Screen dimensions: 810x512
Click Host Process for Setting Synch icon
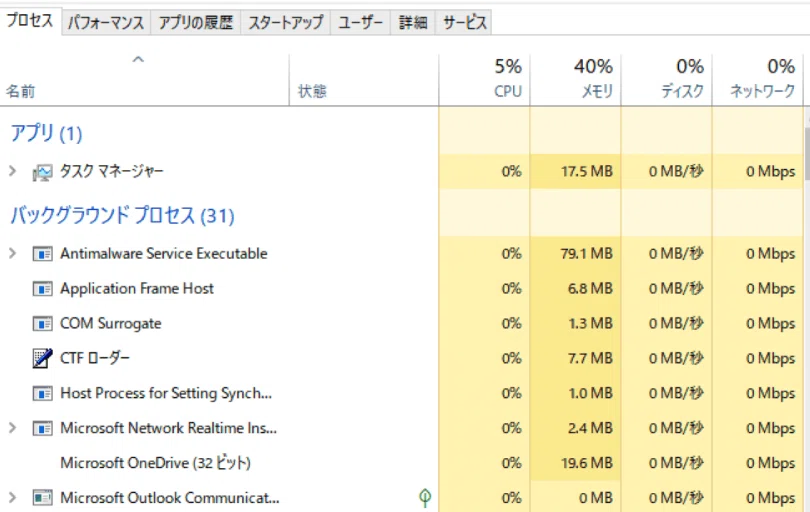coord(42,394)
